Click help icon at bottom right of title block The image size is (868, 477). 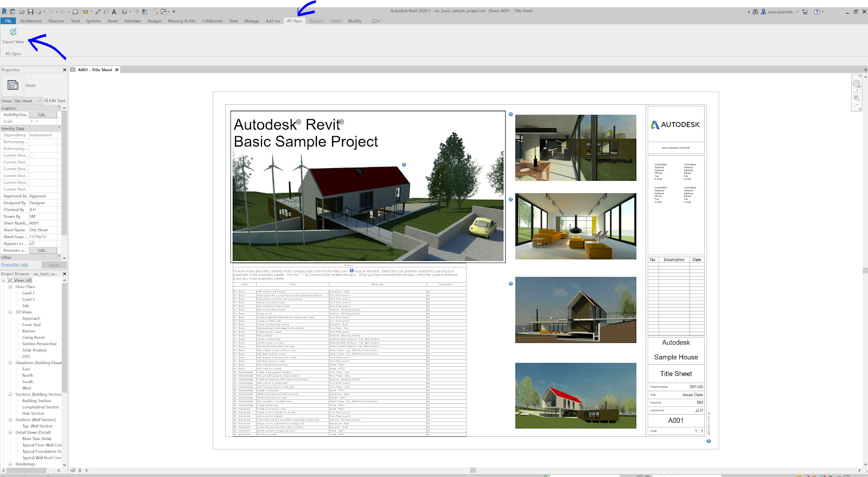(709, 441)
